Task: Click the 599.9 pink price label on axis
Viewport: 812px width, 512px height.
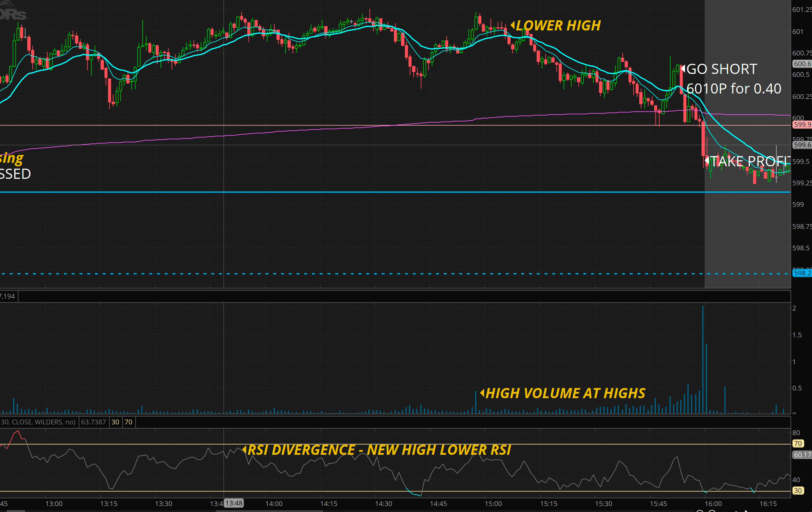Action: click(802, 125)
